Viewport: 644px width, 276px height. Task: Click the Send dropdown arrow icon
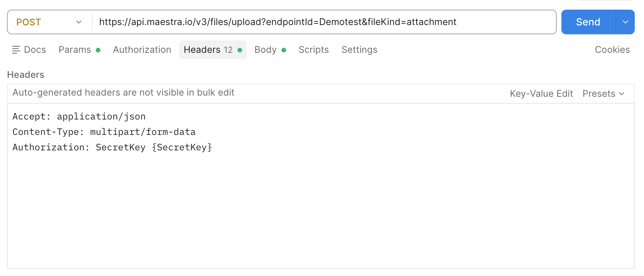625,22
